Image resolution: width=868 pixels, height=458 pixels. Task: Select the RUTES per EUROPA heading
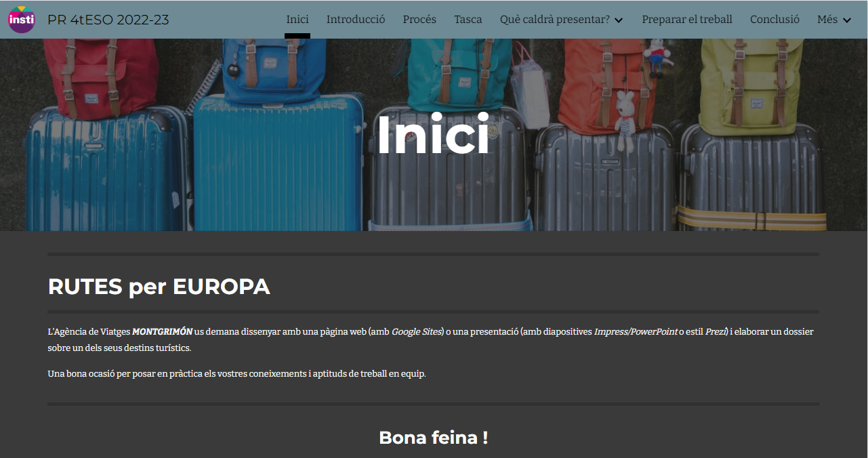point(159,287)
